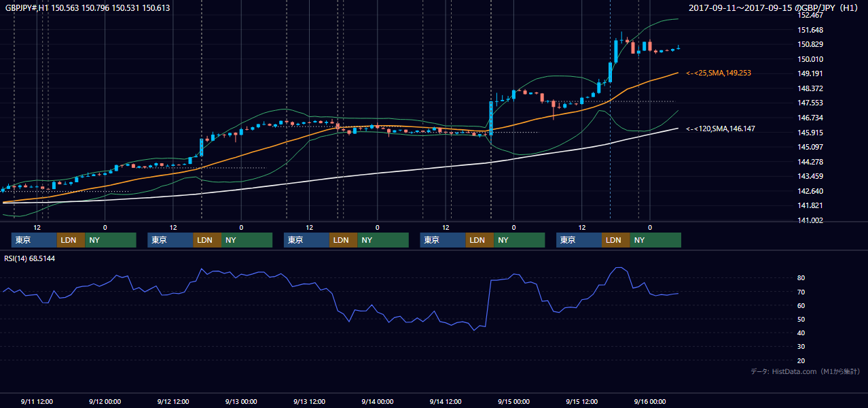This screenshot has width=868, height=408.
Task: Click price axis value 150.829
Action: tap(810, 44)
